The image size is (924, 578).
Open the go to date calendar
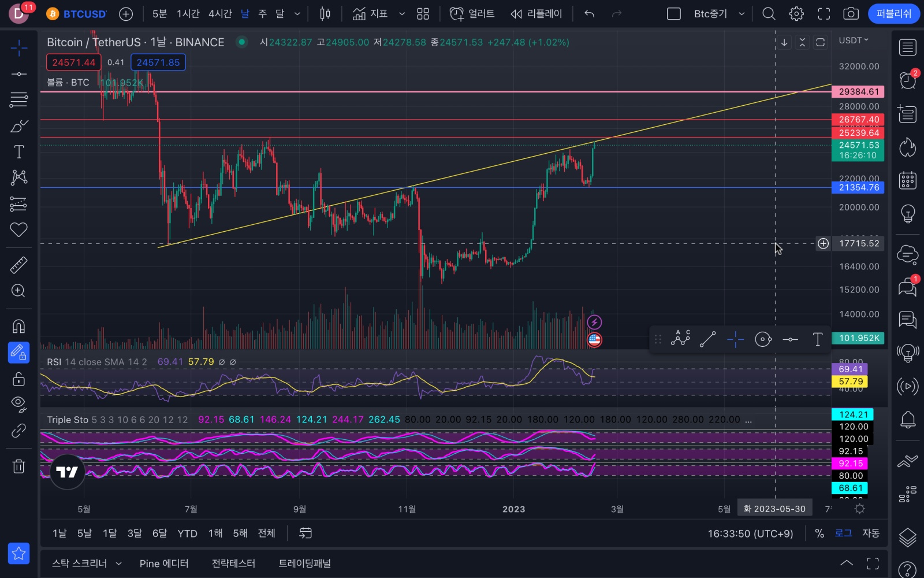[x=305, y=533]
